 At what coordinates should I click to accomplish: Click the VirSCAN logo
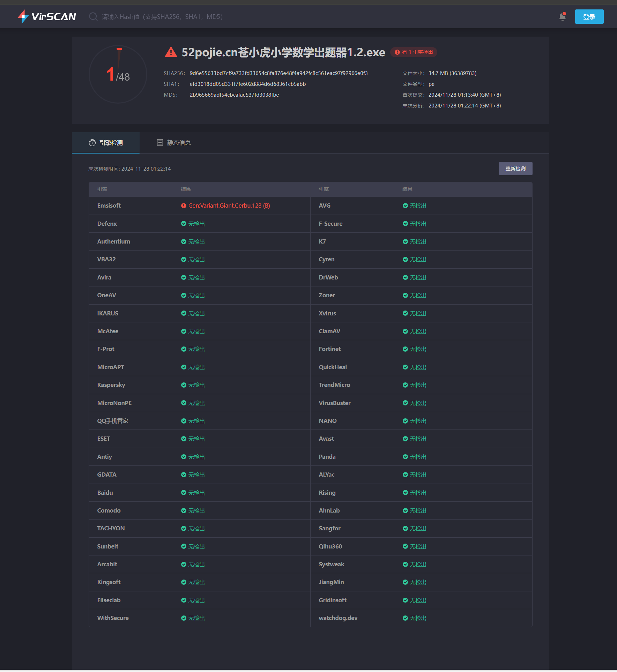coord(47,16)
